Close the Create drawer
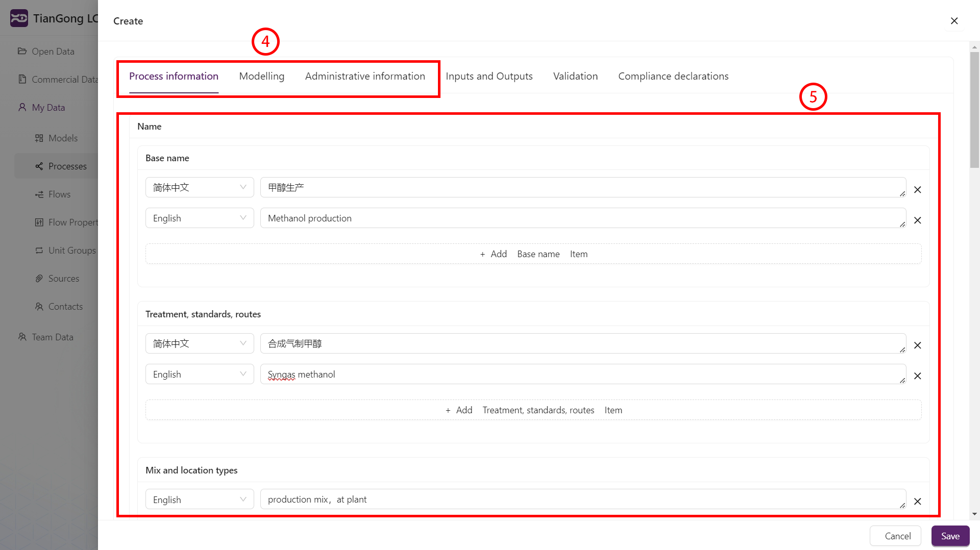 954,21
